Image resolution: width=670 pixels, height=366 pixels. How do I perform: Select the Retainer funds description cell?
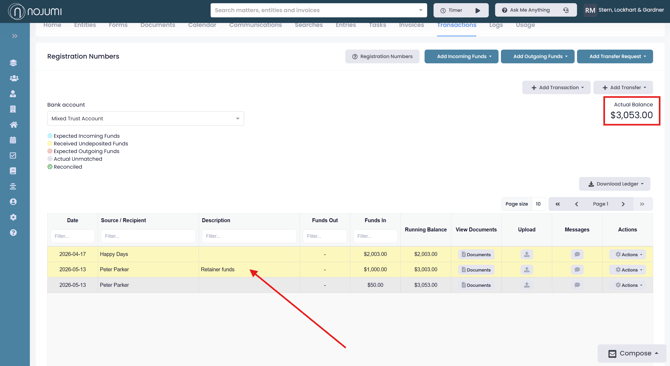[249, 269]
